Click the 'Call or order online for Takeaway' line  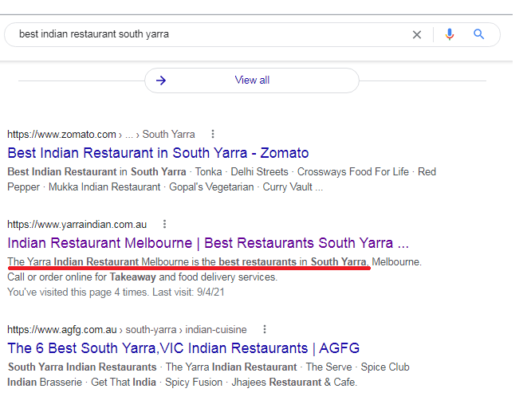pos(142,277)
